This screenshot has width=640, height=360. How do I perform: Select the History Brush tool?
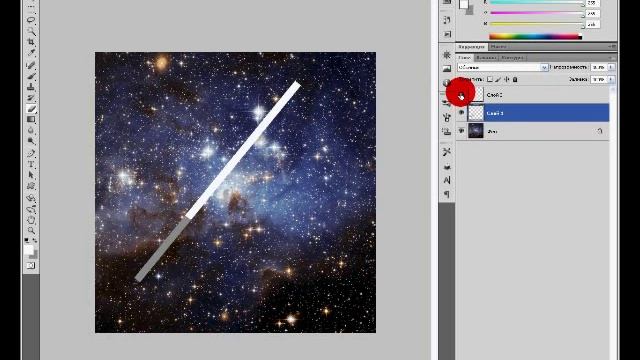click(31, 98)
